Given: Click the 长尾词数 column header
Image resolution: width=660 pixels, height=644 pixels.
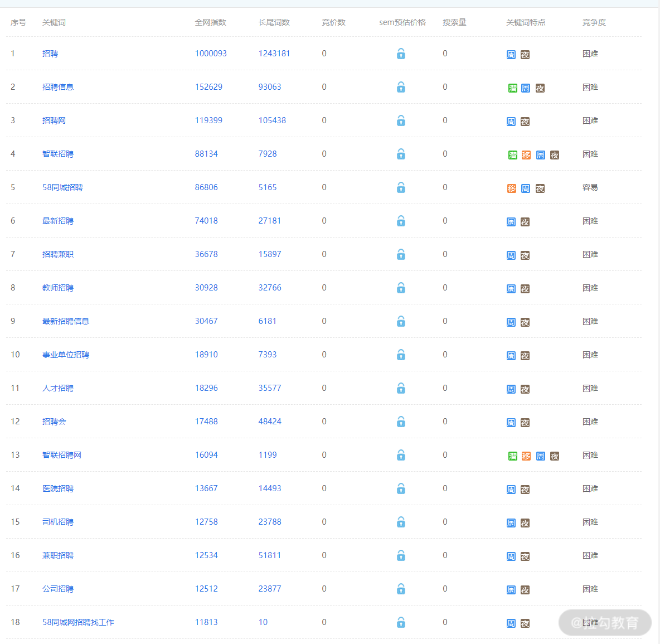Looking at the screenshot, I should point(274,22).
